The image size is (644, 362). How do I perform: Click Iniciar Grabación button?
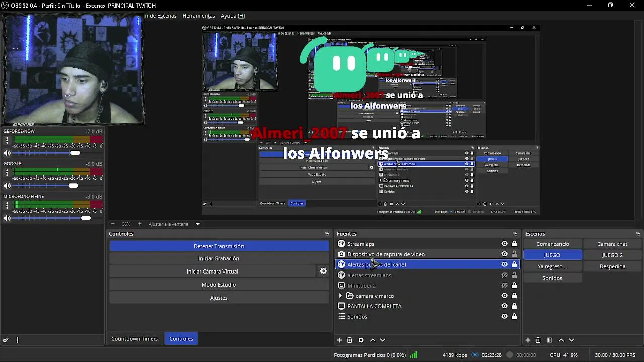pos(219,258)
